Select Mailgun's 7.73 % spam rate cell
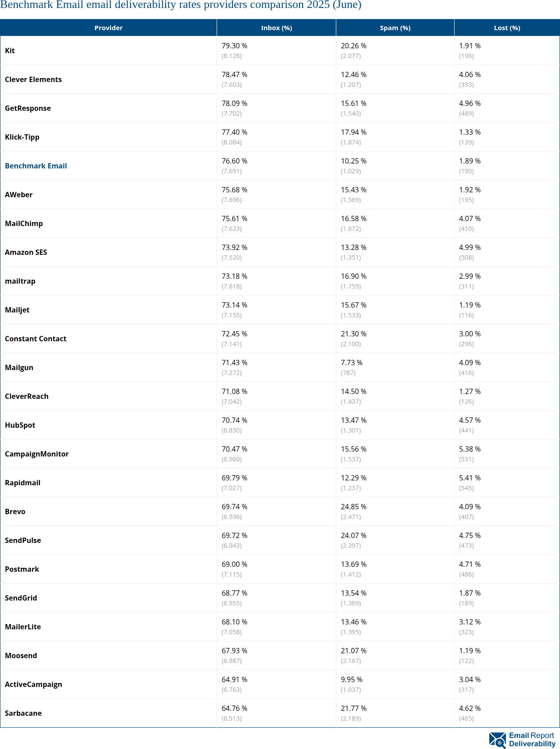 pos(352,363)
